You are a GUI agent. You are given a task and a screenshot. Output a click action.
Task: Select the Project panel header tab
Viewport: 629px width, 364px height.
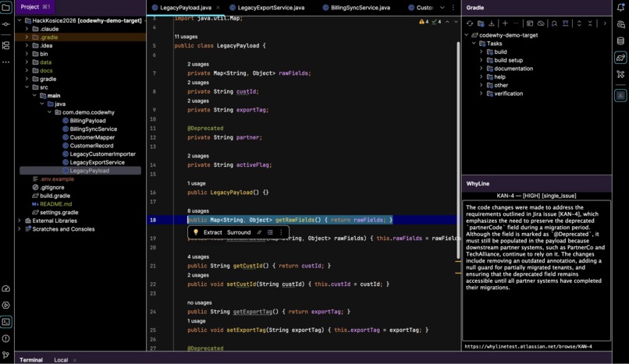(35, 7)
